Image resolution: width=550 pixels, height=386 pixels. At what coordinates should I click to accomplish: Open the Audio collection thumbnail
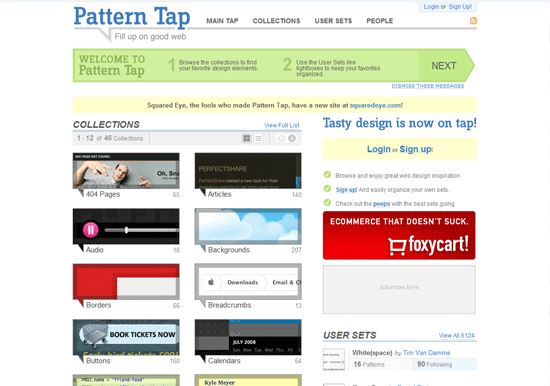[126, 226]
